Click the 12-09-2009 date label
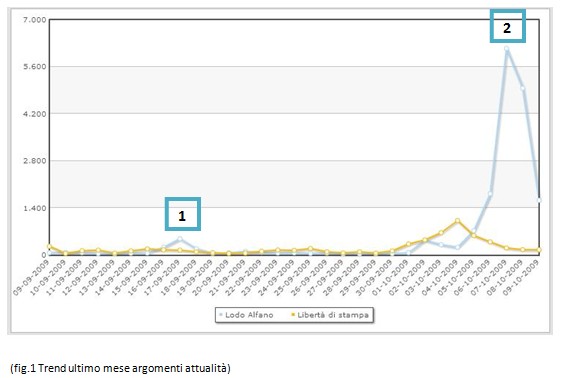The width and height of the screenshot is (565, 378). (80, 278)
